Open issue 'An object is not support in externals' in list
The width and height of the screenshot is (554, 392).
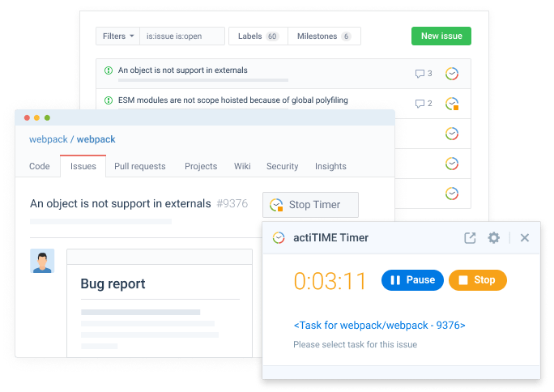point(183,70)
